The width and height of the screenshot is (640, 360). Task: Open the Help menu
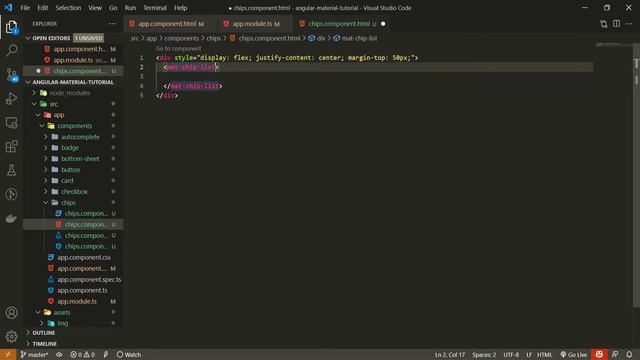(180, 8)
